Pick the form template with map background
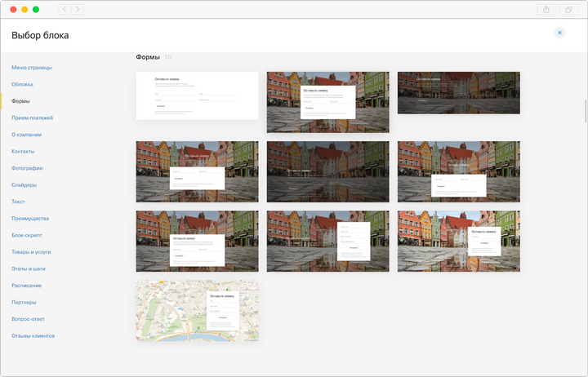This screenshot has height=377, width=588. (x=197, y=311)
